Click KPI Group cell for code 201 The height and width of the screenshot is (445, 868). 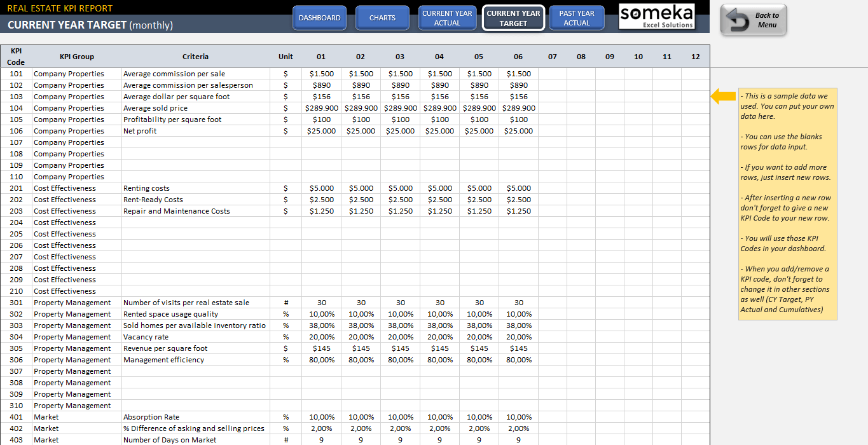point(77,188)
